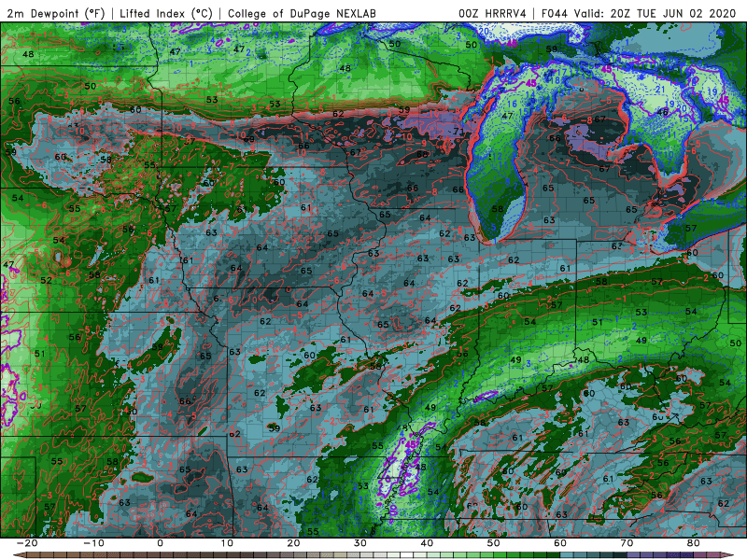Click the 'Lifted Index (°C)' header label
Viewport: 747px width, 560px height.
click(166, 13)
